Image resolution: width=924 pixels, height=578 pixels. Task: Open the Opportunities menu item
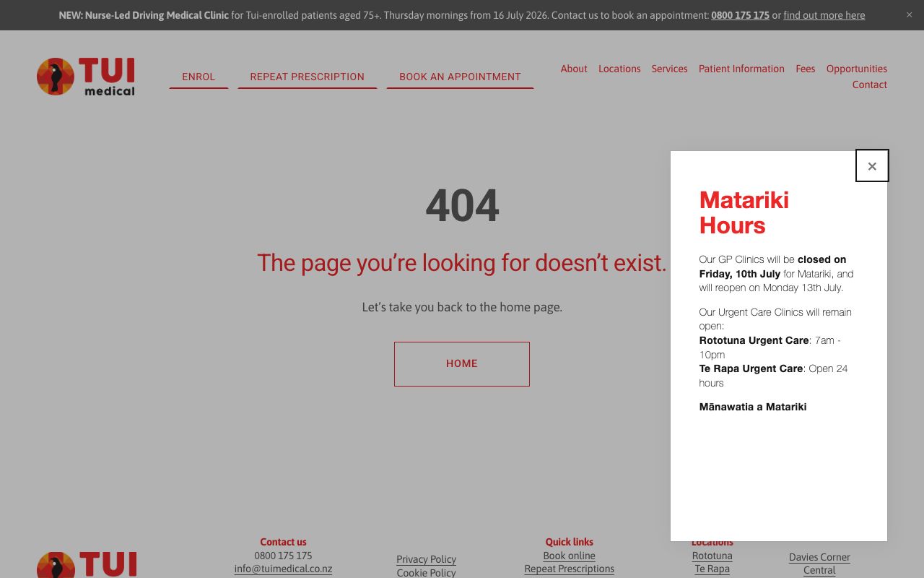857,69
